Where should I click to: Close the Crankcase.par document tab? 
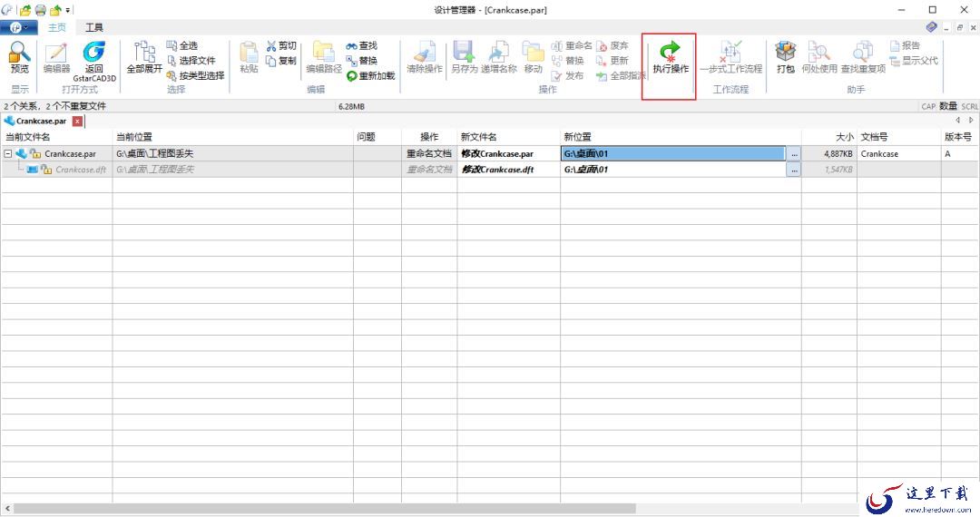[77, 122]
